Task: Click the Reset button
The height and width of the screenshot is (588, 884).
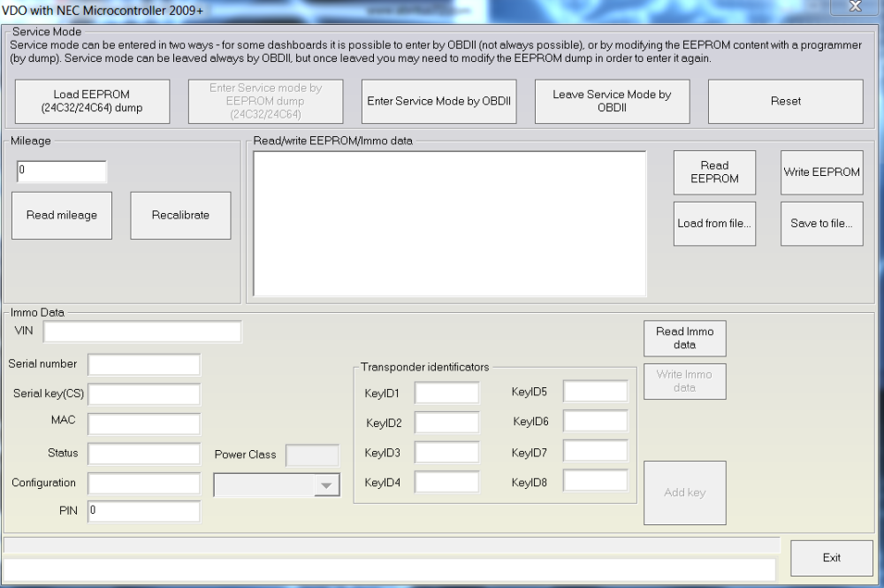Action: tap(785, 102)
